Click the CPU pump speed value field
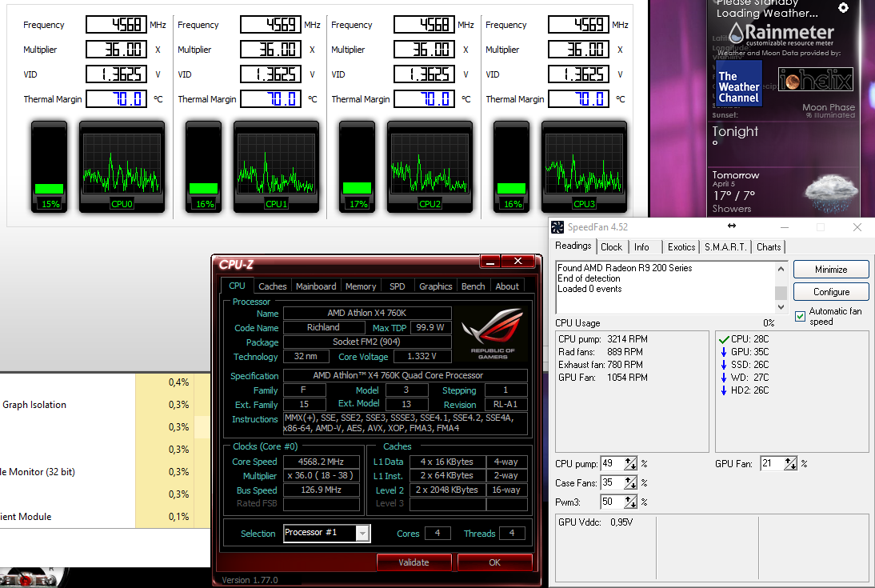Screen dimensions: 875x588 [612, 463]
